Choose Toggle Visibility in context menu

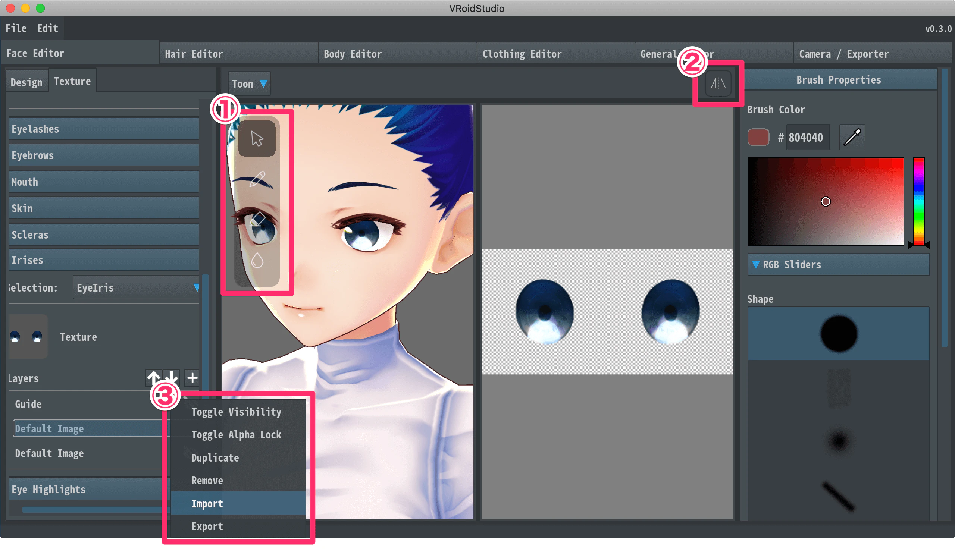coord(238,412)
